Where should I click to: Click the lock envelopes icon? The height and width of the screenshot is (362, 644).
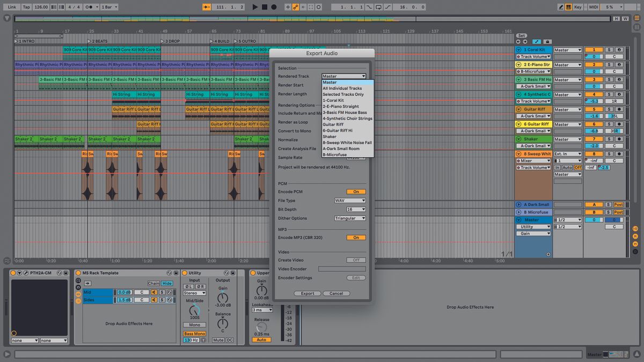547,41
